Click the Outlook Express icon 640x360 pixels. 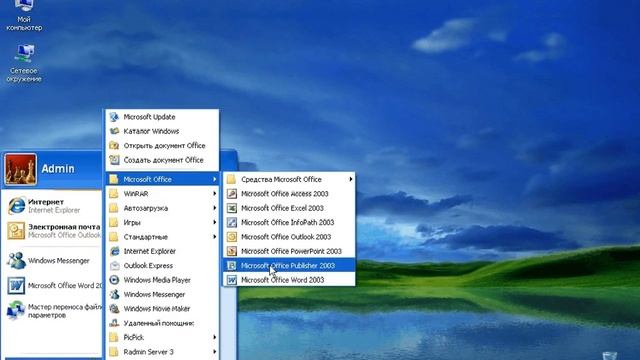tap(114, 265)
